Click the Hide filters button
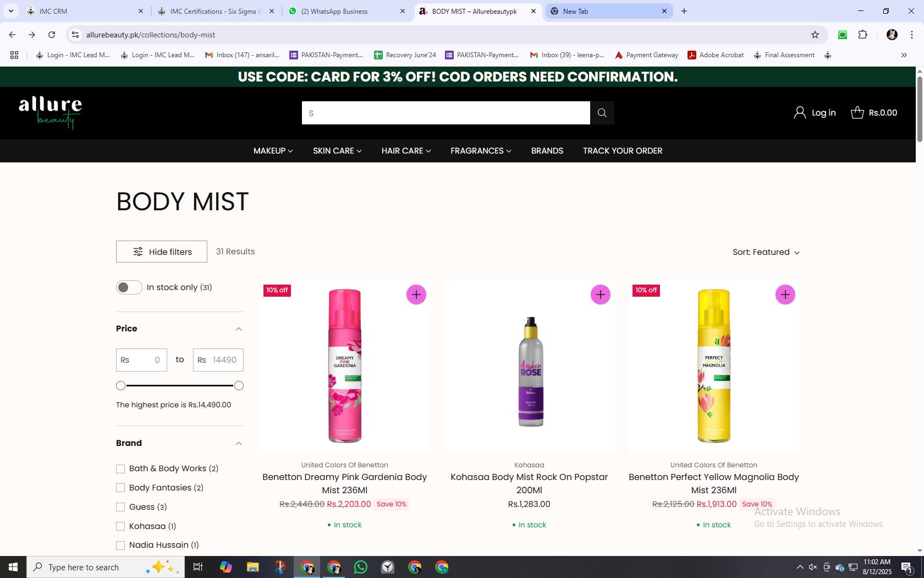This screenshot has width=924, height=578. point(162,252)
